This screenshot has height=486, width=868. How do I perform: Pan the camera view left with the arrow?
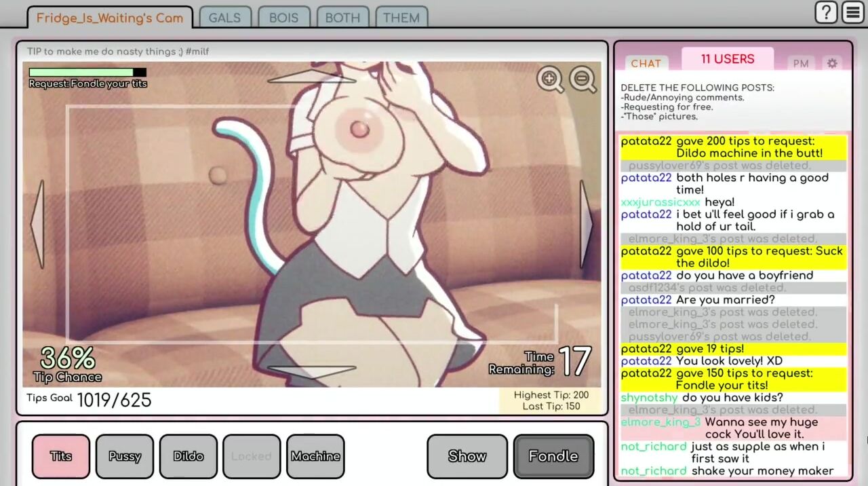pos(37,224)
